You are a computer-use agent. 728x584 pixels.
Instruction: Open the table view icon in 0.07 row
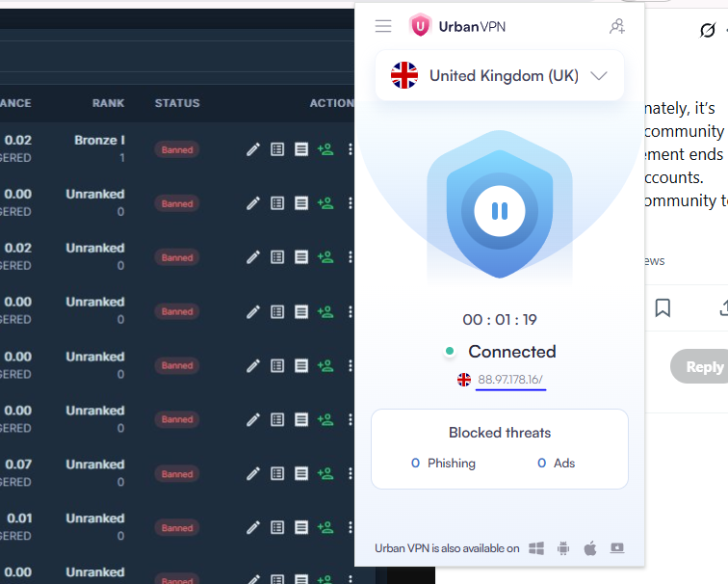[x=277, y=473]
